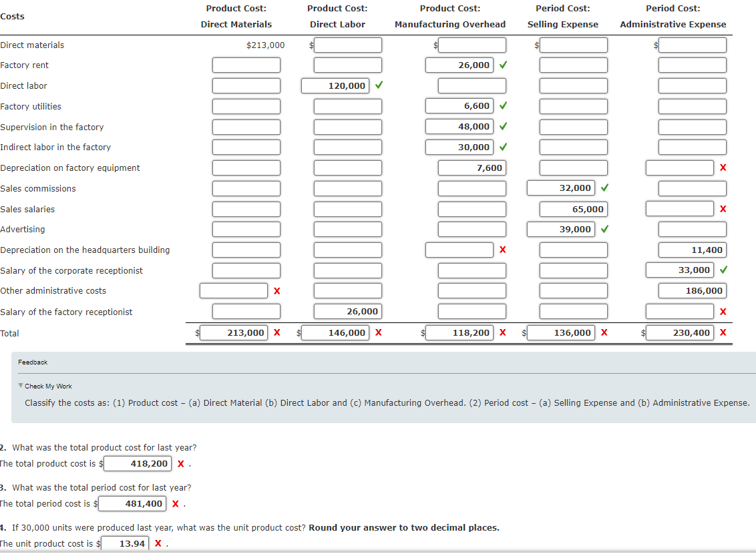This screenshot has width=756, height=558.
Task: Click the Administrative Expense column header
Action: (673, 17)
